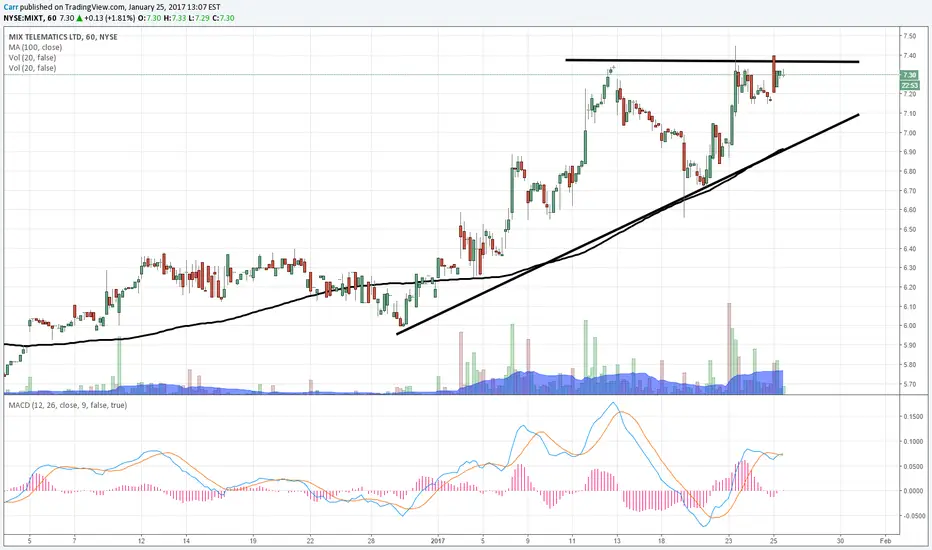Select the MA (100, close) indicator label
The height and width of the screenshot is (550, 932).
click(x=35, y=47)
